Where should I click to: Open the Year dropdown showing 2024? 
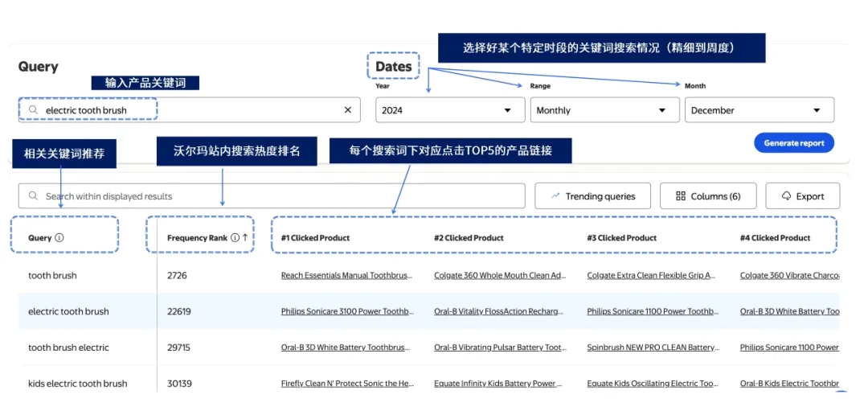pyautogui.click(x=450, y=109)
